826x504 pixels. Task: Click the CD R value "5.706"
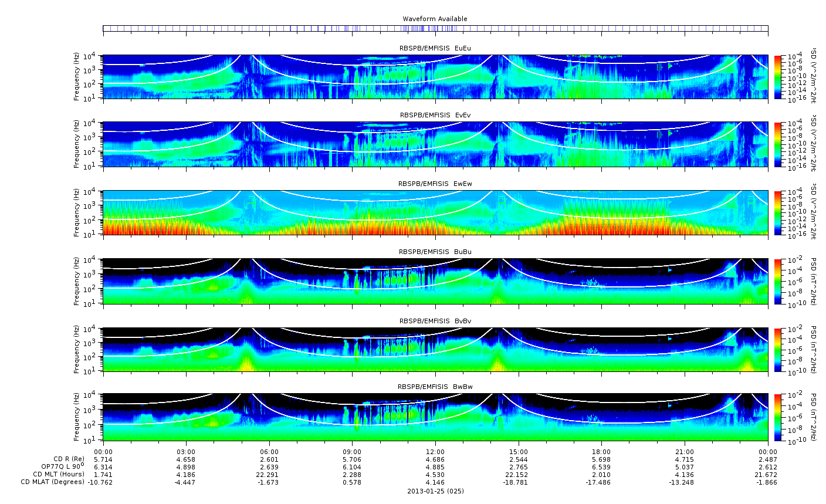[x=352, y=459]
